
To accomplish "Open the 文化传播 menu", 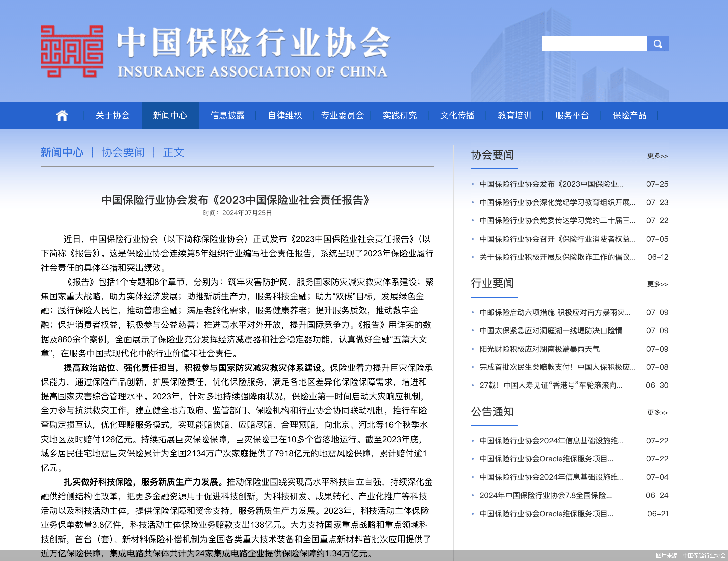I will pyautogui.click(x=457, y=115).
